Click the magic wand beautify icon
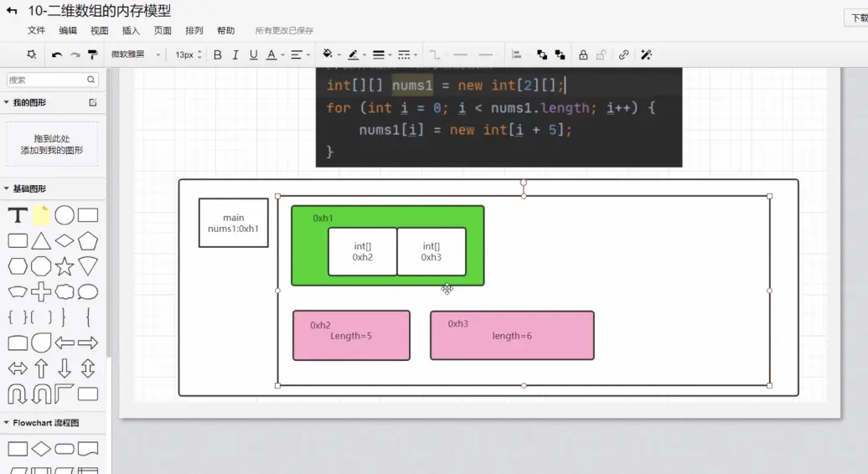 646,54
